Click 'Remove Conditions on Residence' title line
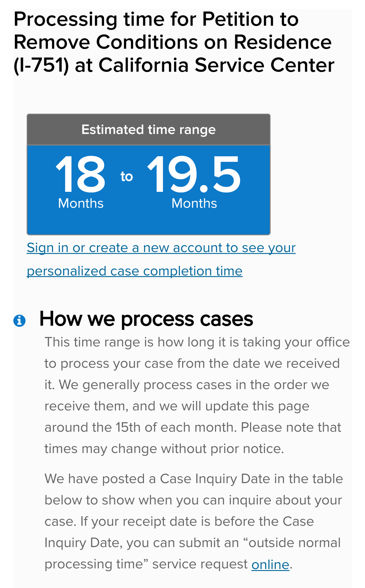This screenshot has width=365, height=588. pyautogui.click(x=173, y=42)
